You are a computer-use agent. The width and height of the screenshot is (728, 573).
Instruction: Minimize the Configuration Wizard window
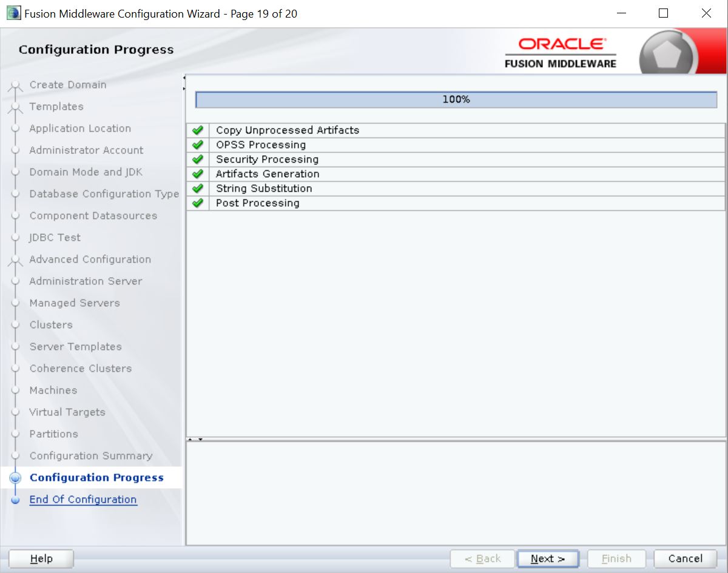(x=621, y=13)
